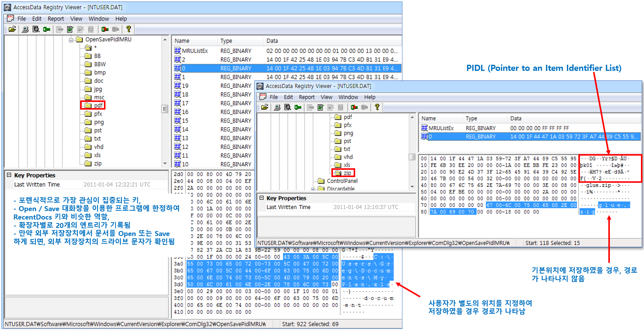Select the xls folder in back tree

(93, 155)
